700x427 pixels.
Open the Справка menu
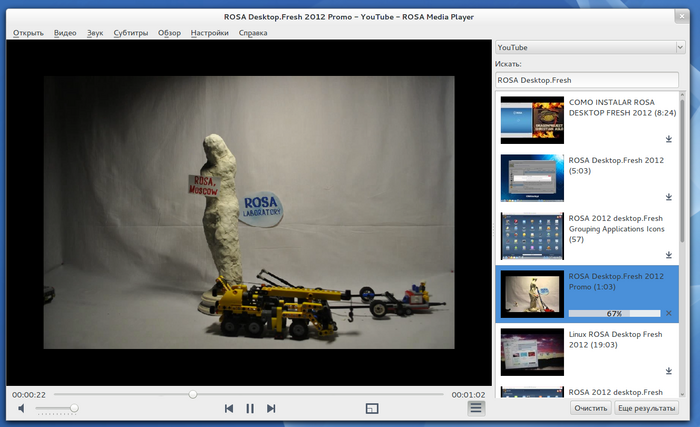point(253,33)
